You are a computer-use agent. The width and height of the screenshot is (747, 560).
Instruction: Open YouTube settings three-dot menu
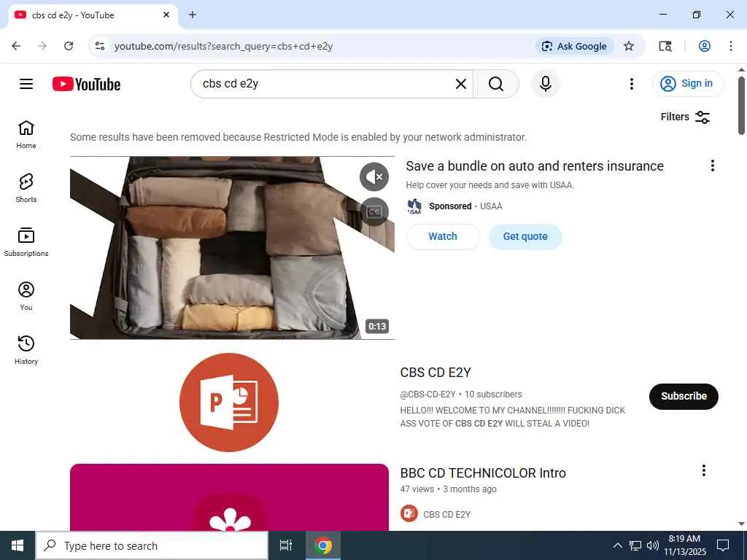(631, 84)
